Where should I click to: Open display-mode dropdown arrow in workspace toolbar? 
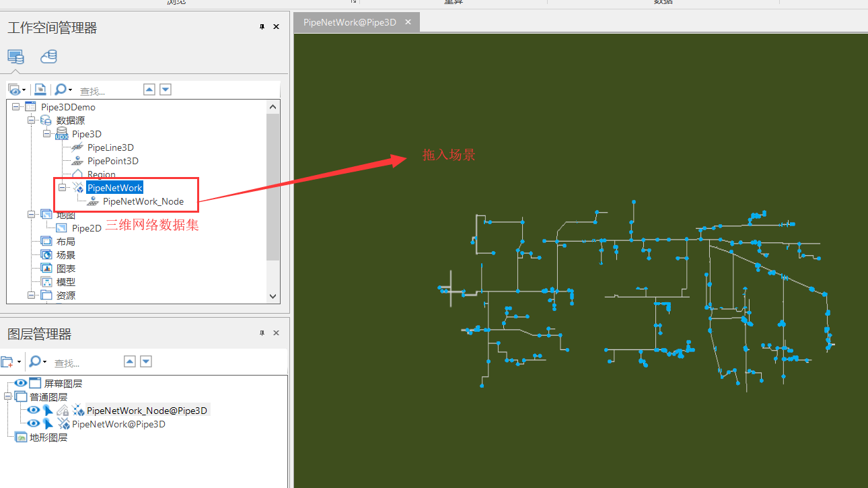(24, 90)
